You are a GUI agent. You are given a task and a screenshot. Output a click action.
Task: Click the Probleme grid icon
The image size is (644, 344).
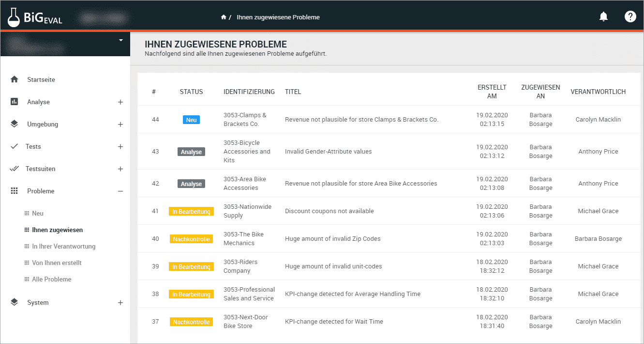pos(14,191)
